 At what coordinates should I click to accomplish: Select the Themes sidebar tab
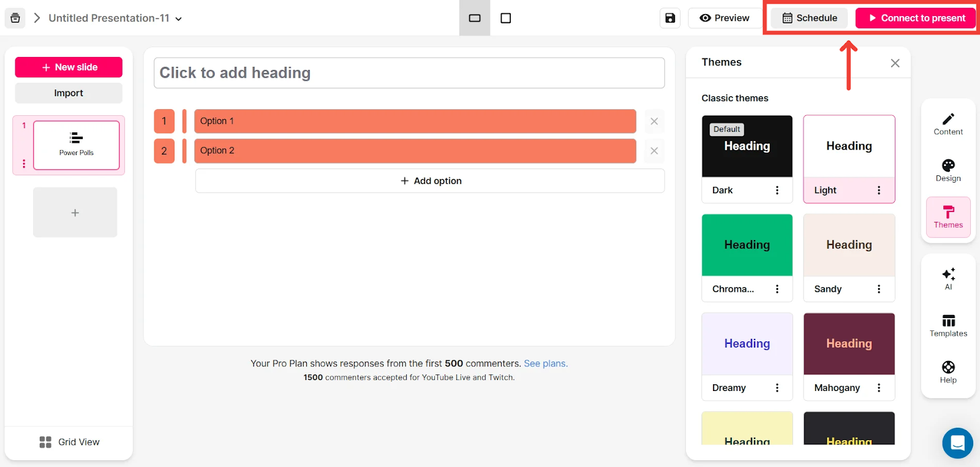(948, 217)
